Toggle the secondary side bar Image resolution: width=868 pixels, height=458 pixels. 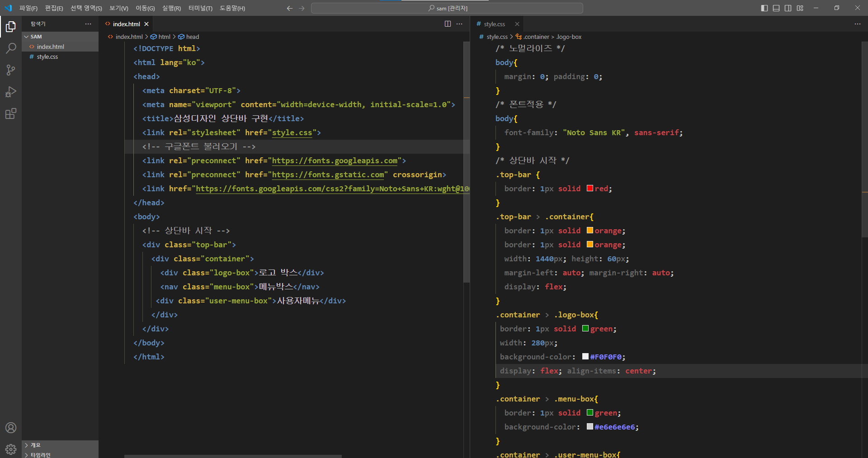(x=788, y=8)
